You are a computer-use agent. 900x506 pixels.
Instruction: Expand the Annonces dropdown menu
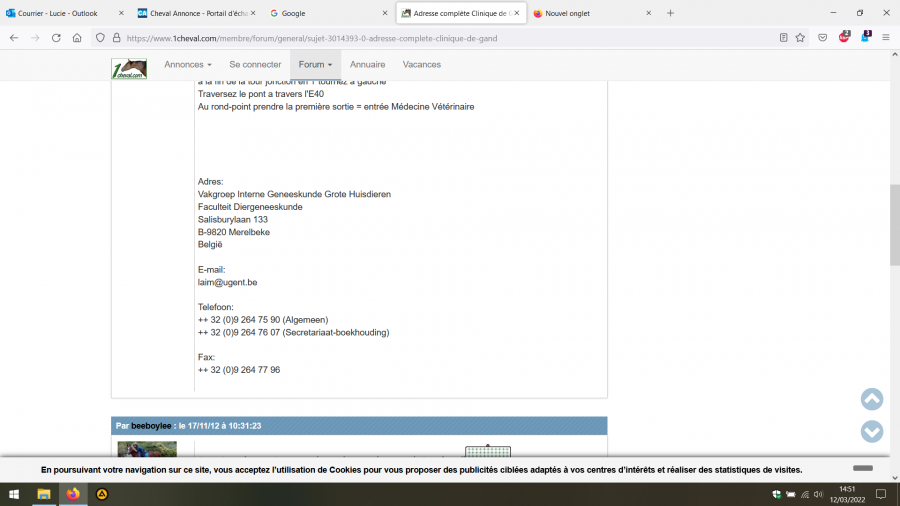pyautogui.click(x=188, y=64)
